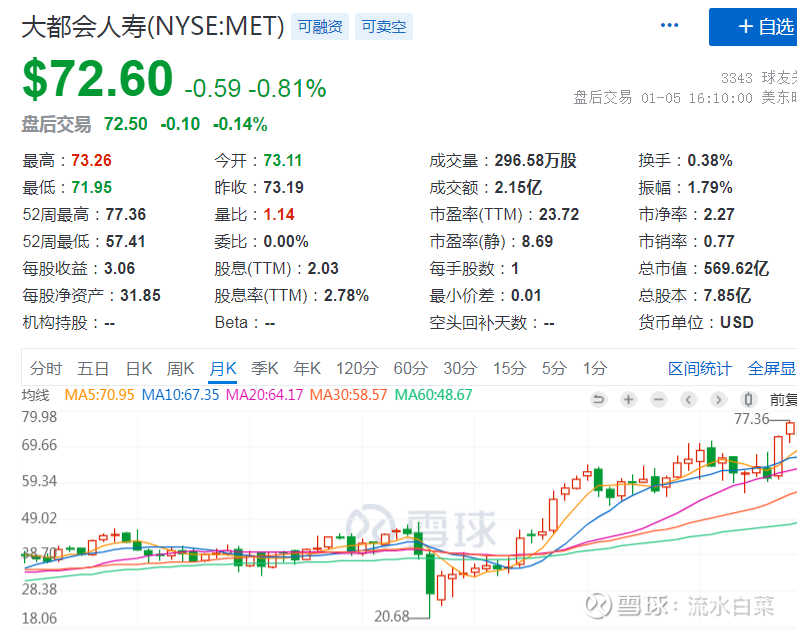The width and height of the screenshot is (797, 630).
Task: Click the candlestick chart-style icon
Action: [748, 400]
